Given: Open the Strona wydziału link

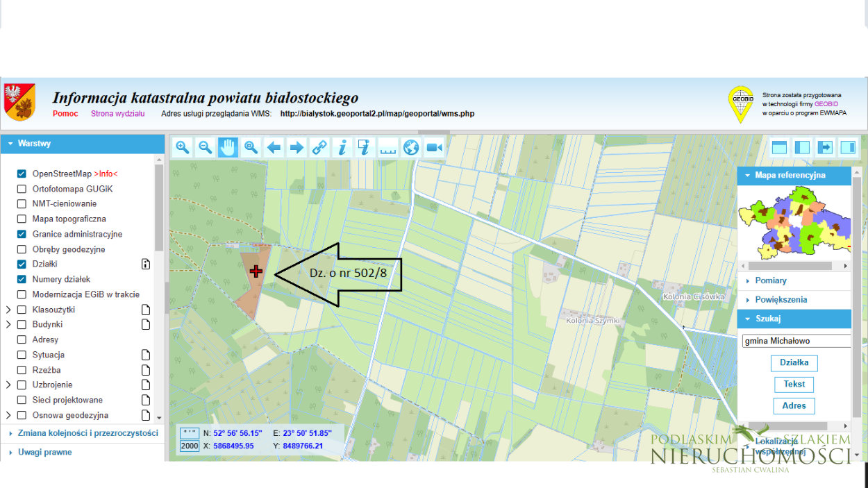Looking at the screenshot, I should (117, 113).
